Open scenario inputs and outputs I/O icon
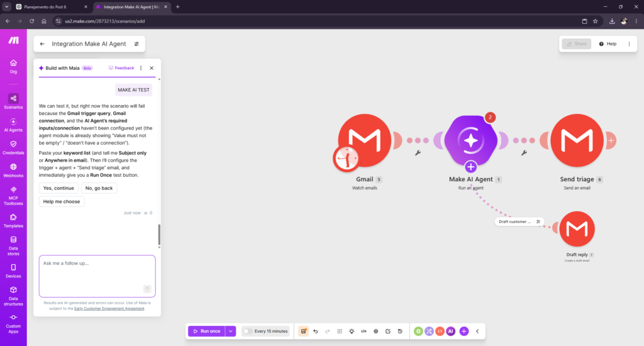Image resolution: width=644 pixels, height=346 pixels. [364, 331]
